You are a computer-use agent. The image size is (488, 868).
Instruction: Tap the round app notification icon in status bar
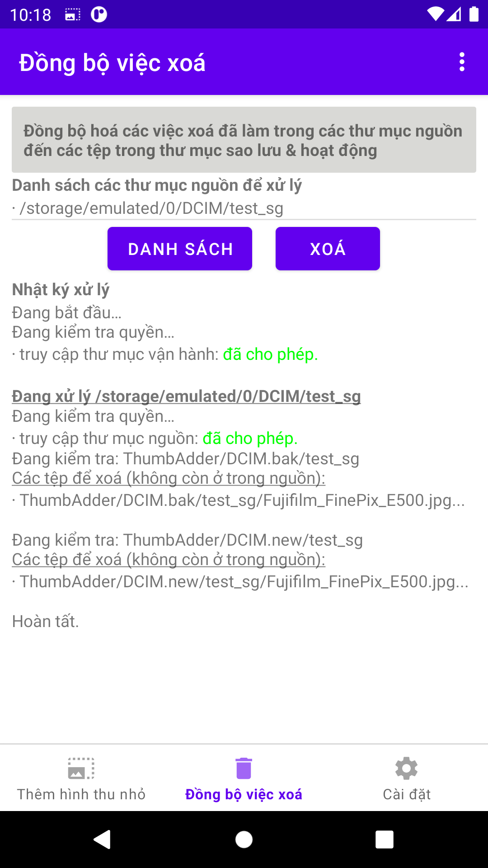tap(99, 14)
